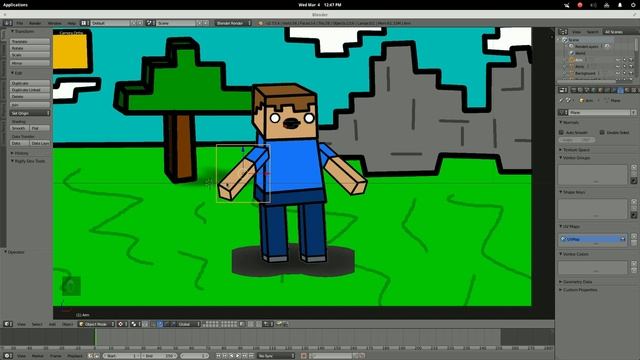Open the Blender Render engine dropdown
This screenshot has height=360, width=640.
click(233, 23)
